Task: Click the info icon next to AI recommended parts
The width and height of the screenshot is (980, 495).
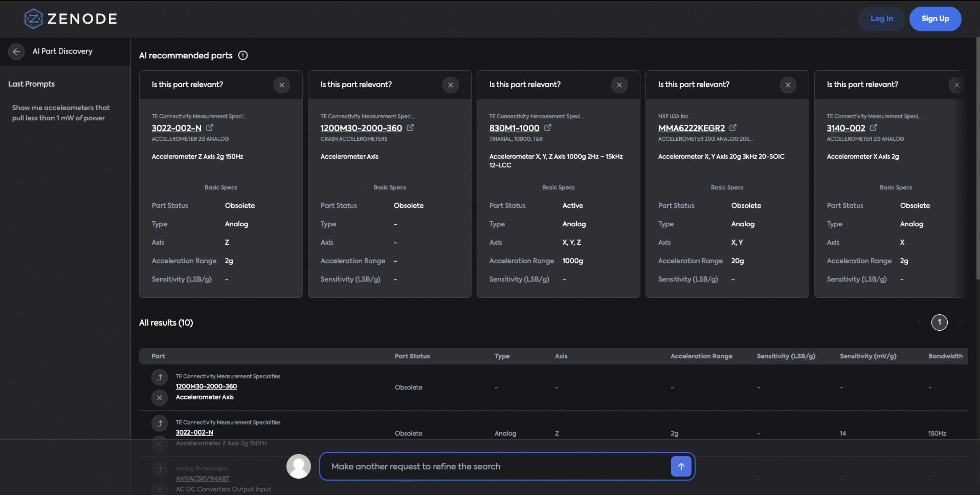Action: coord(243,56)
